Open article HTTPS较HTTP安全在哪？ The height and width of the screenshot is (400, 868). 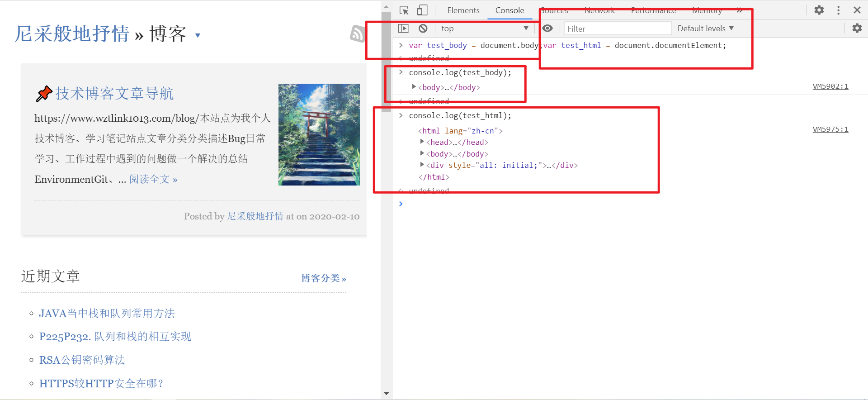[101, 383]
